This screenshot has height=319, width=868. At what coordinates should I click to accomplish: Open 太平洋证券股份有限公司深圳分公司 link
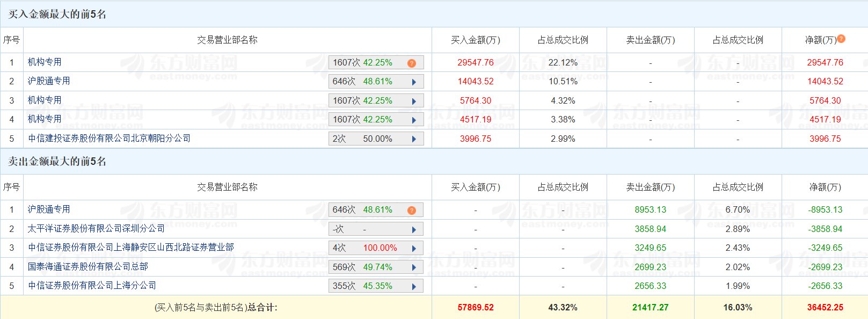(x=96, y=229)
